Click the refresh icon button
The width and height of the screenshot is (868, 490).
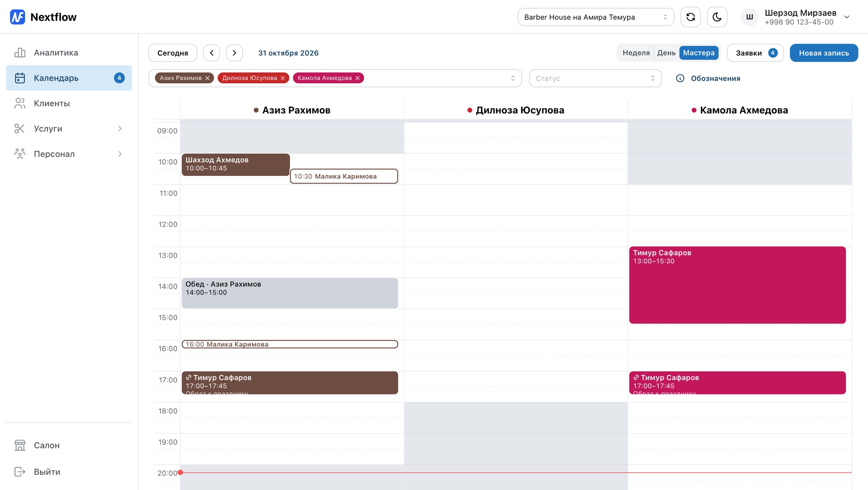(690, 17)
